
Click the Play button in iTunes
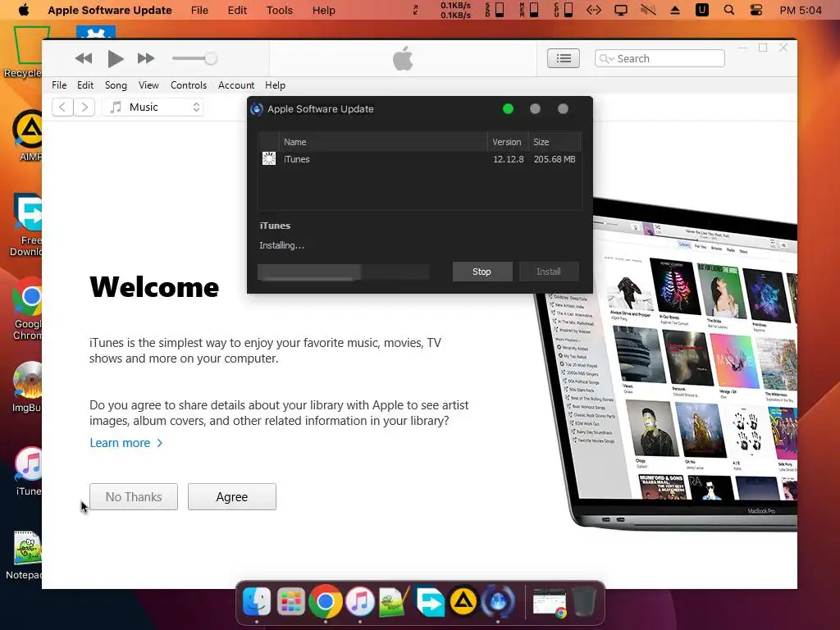[115, 58]
